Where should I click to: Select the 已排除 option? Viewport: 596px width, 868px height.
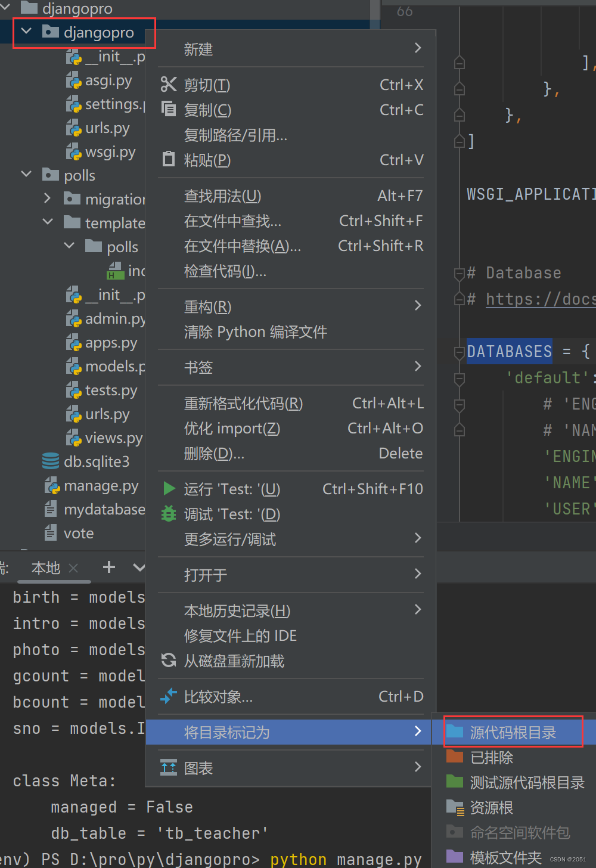[x=494, y=757]
